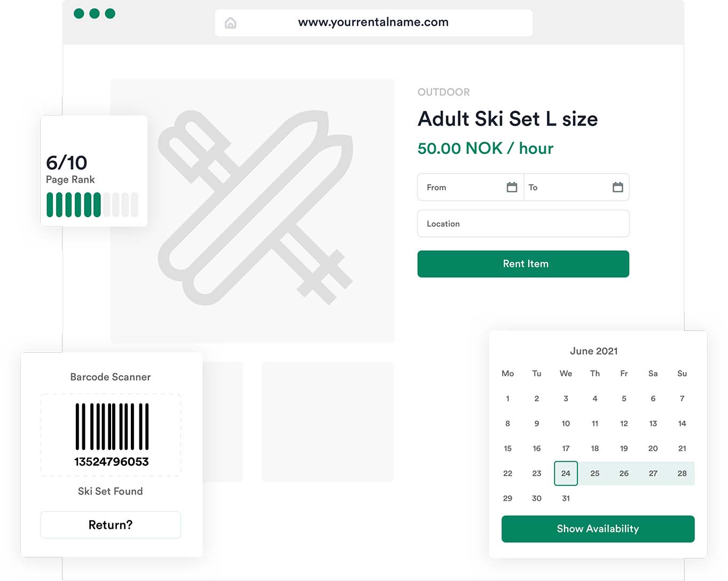Select June 24 in the calendar

(566, 473)
